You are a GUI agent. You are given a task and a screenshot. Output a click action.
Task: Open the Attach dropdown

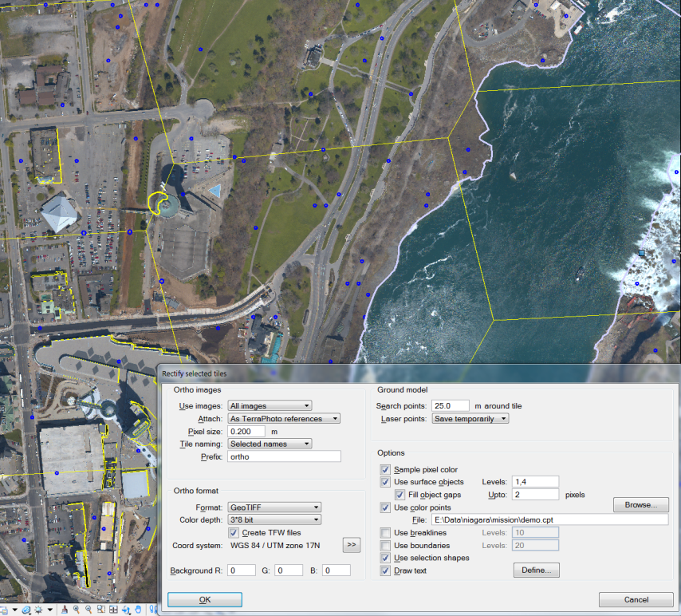coord(284,419)
